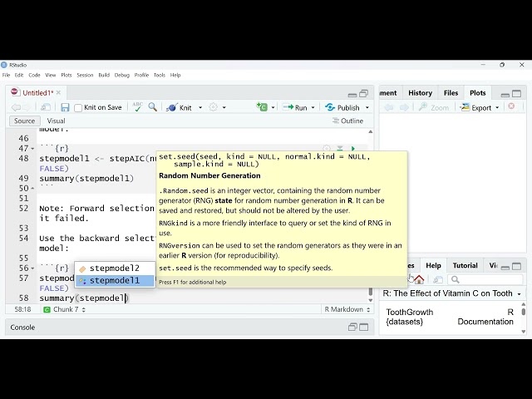Switch editor to Visual mode
This screenshot has height=399, width=532.
tap(56, 121)
